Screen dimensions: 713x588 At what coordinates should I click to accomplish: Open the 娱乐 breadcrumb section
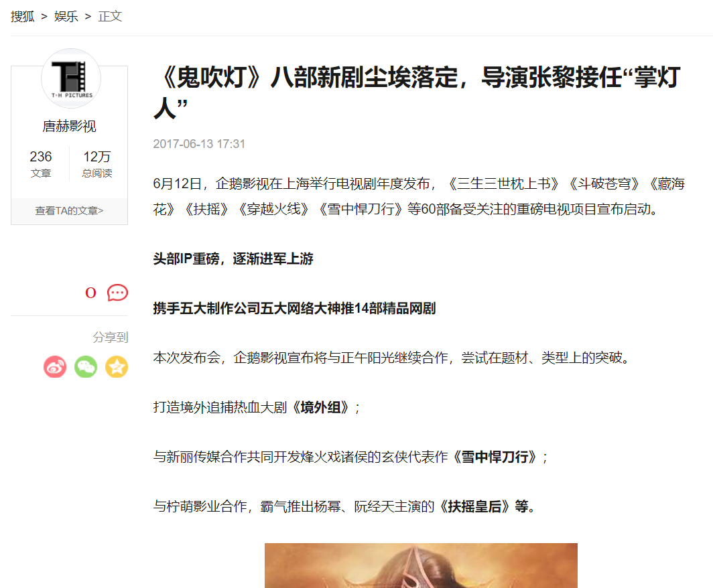point(66,16)
